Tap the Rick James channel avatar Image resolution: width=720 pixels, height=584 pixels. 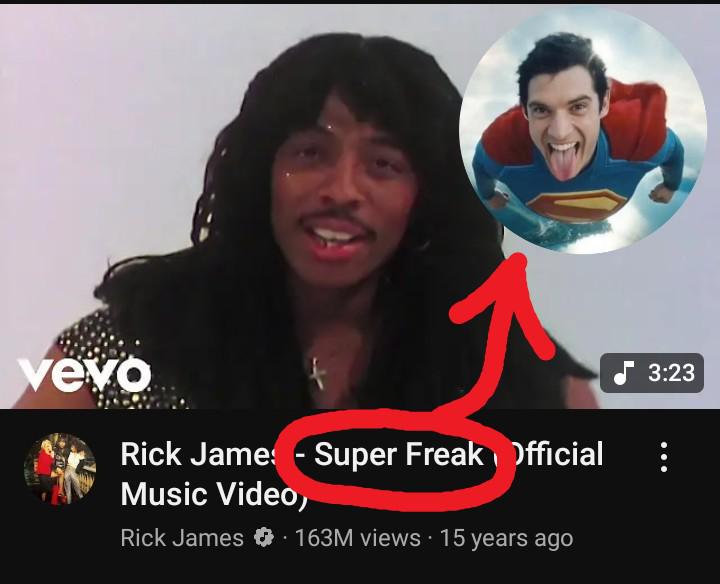click(x=60, y=469)
